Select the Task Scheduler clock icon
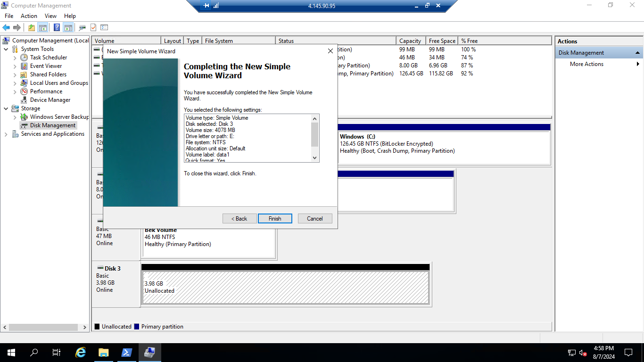 click(24, 58)
